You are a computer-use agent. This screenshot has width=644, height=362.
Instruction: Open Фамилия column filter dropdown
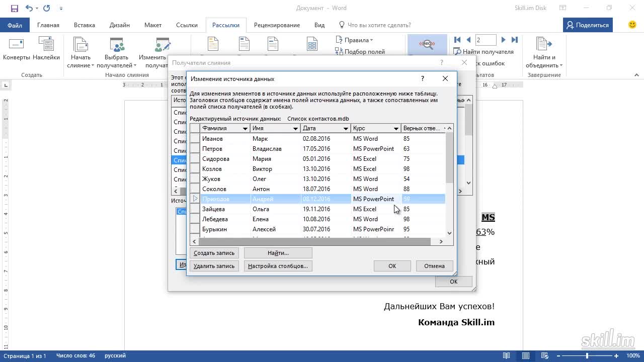click(245, 128)
